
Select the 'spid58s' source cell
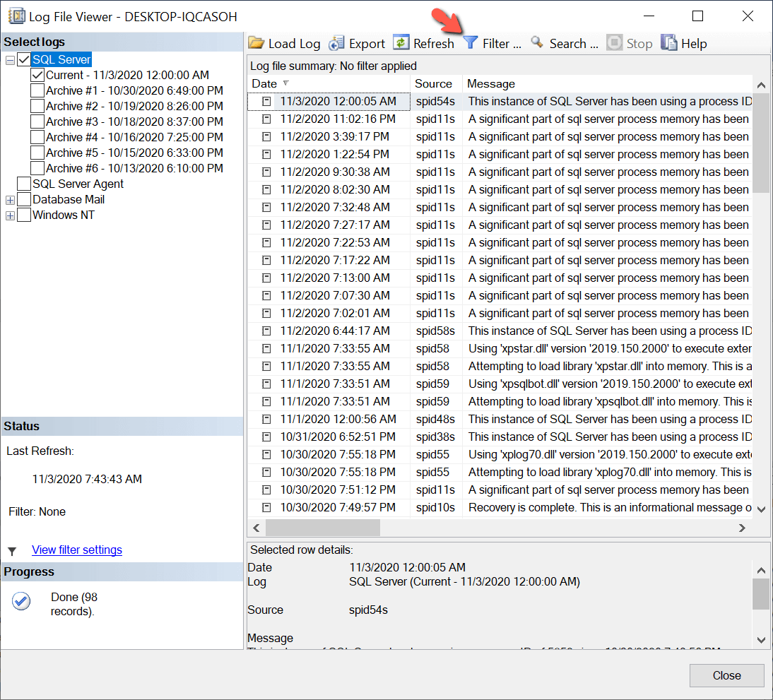click(x=436, y=331)
